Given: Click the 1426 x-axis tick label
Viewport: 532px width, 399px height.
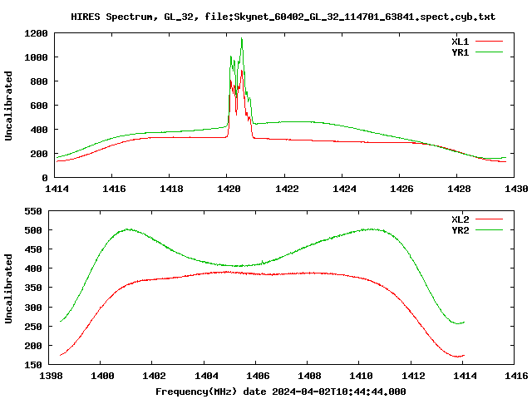Looking at the screenshot, I should point(401,189).
